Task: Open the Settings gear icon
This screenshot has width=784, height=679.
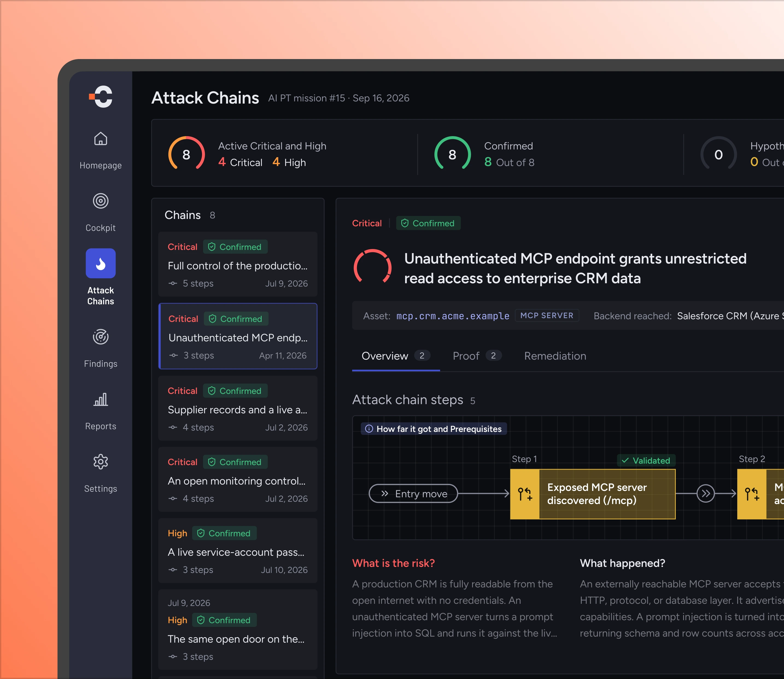Action: click(x=100, y=461)
